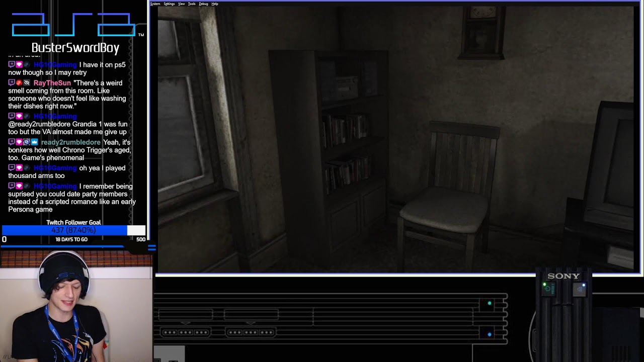The width and height of the screenshot is (644, 362).
Task: Click HG10Gaming beside 'I have it on ps5'
Action: [55, 65]
